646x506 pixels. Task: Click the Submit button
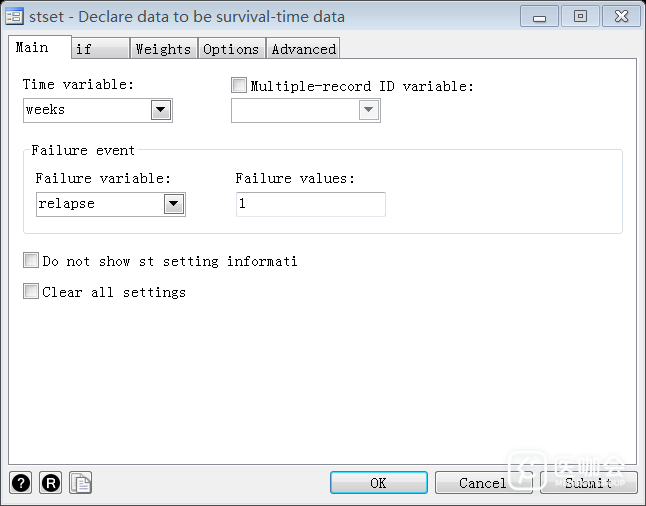pos(588,483)
